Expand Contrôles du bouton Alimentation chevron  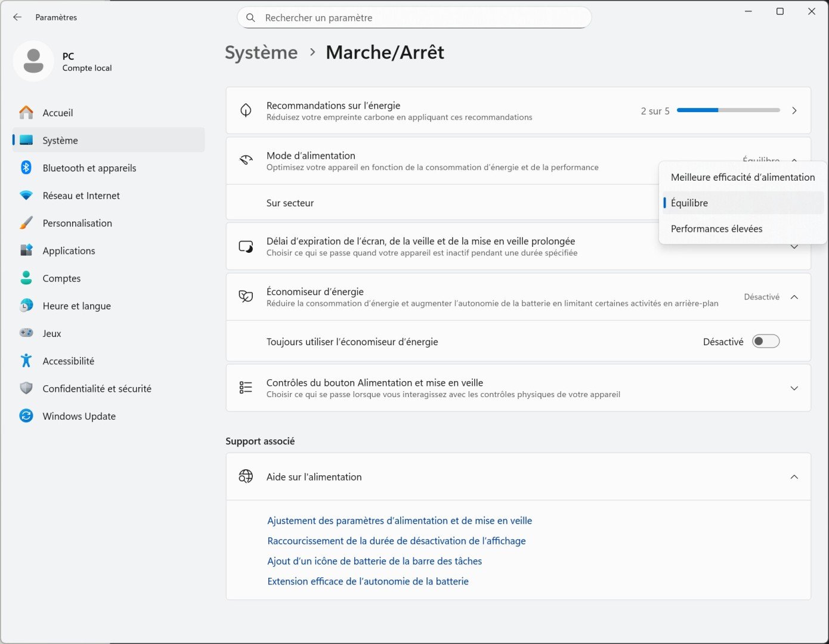[x=794, y=388]
